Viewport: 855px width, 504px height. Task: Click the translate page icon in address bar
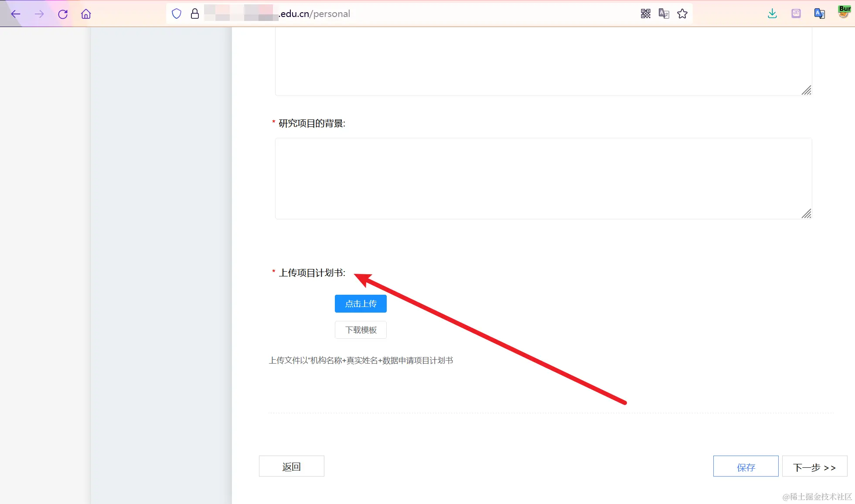(664, 14)
